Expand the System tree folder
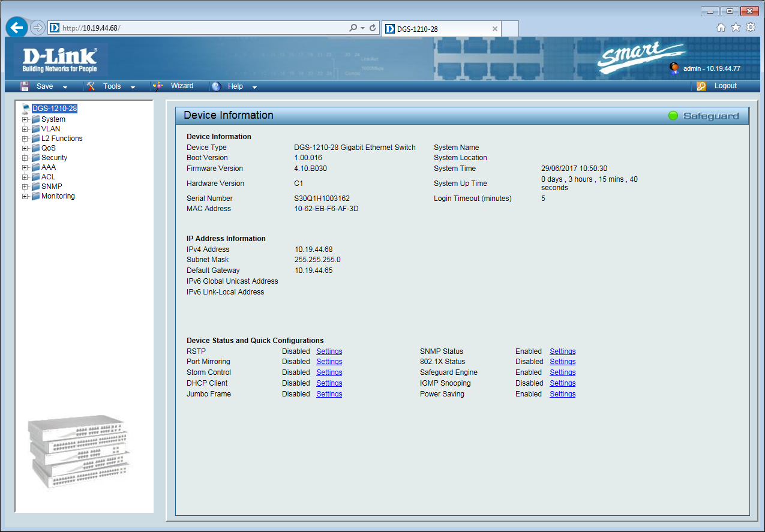Screen dimensions: 765x532 click(x=25, y=119)
